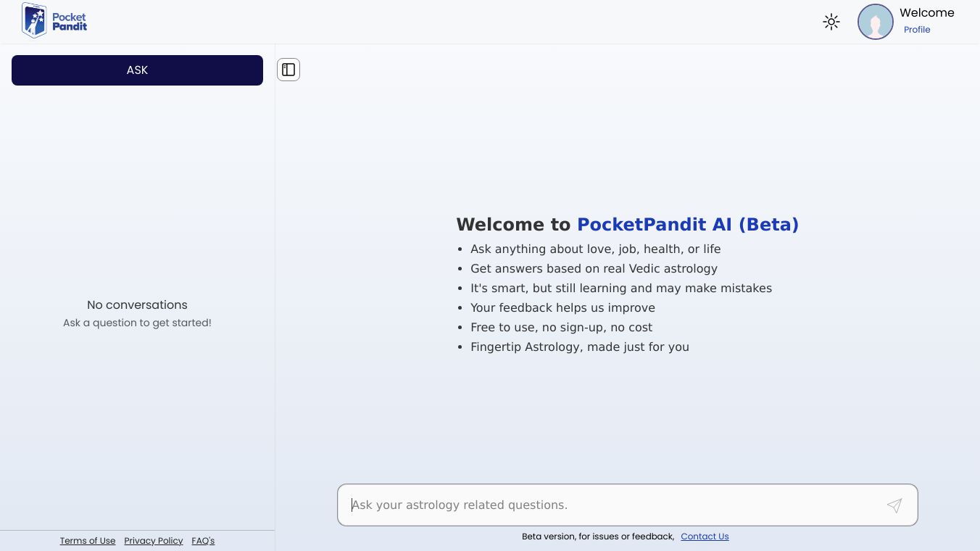This screenshot has height=551, width=980.
Task: Click 'Ask a question to get started!' text
Action: (x=137, y=323)
